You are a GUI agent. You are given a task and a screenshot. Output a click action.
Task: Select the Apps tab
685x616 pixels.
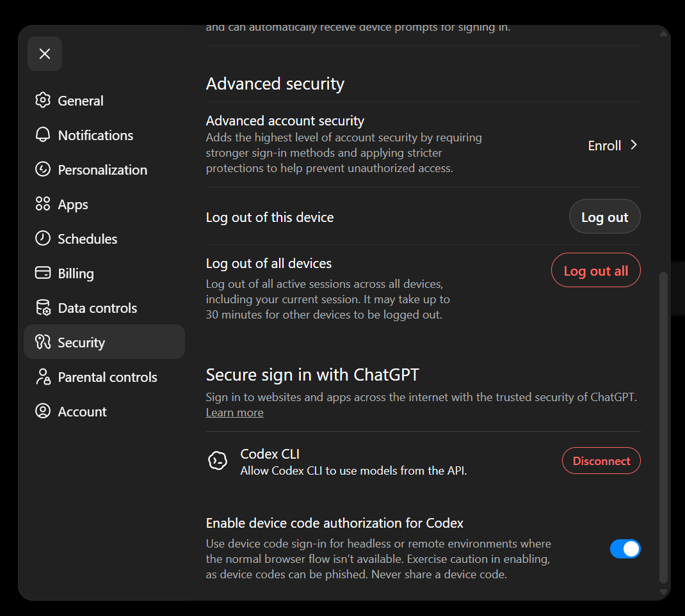[x=104, y=204]
